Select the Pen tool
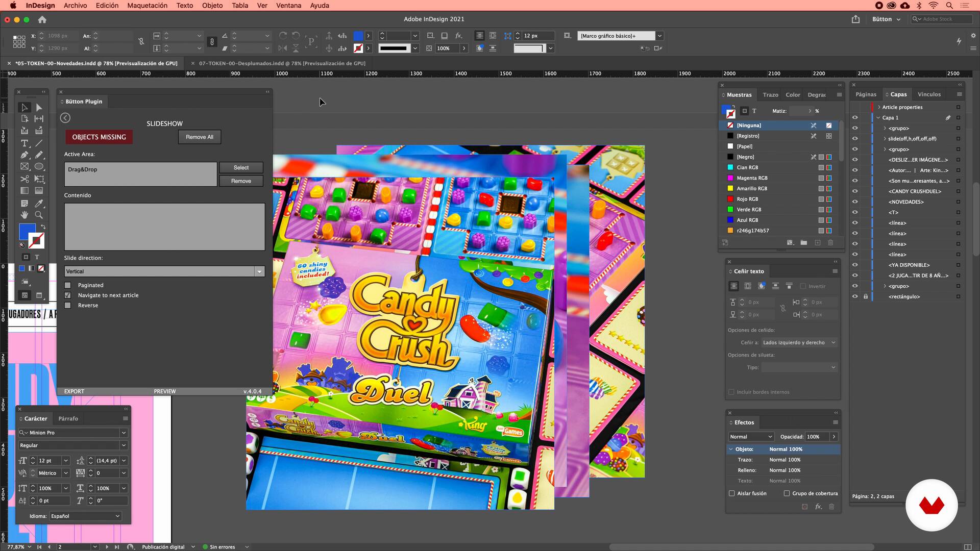This screenshot has width=980, height=551. click(x=24, y=155)
